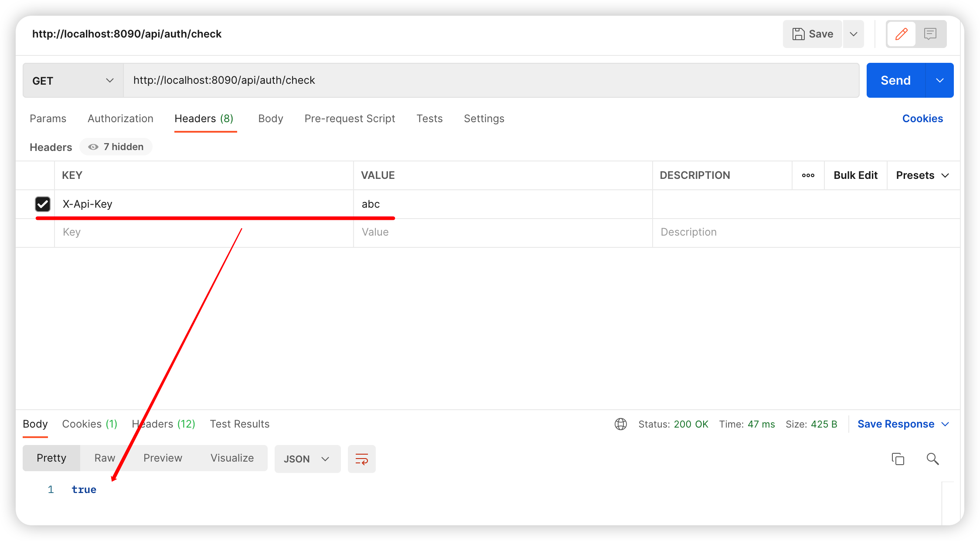Toggle the word wrap lines icon
Screen dimensions: 980x541
click(361, 459)
